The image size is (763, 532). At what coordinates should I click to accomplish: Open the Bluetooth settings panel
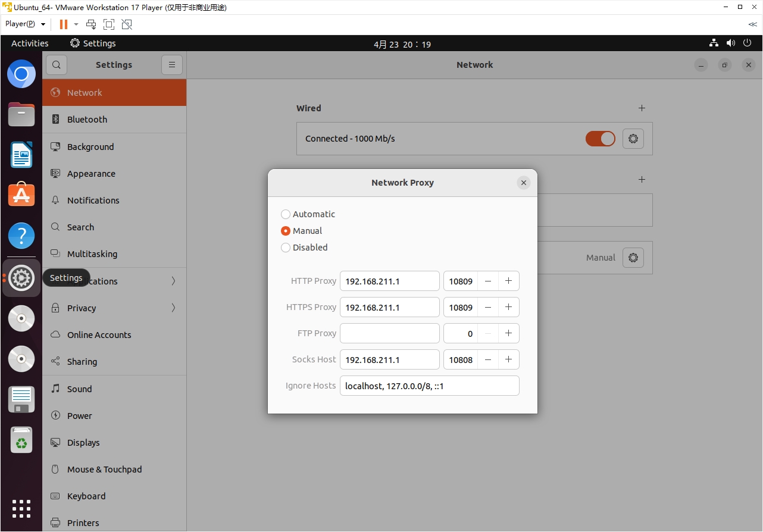[x=87, y=120]
